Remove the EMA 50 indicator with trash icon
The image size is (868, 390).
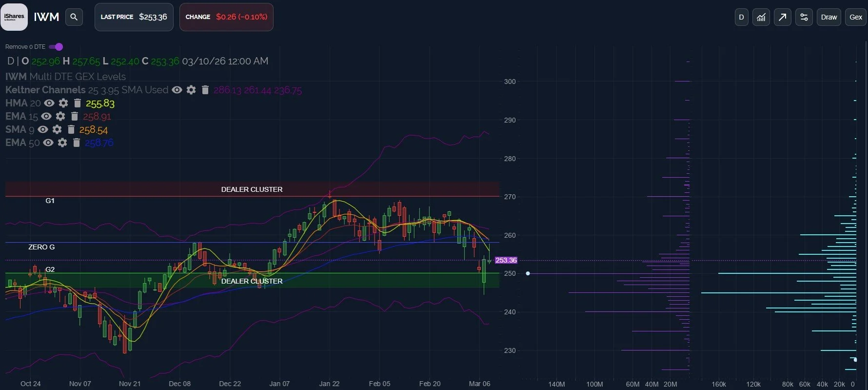(x=76, y=143)
